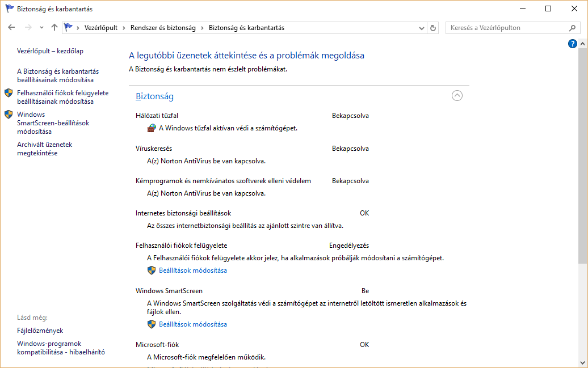Open Beállítások módosítása under Felhasználói fiókok felügyelete
This screenshot has height=368, width=588.
193,270
